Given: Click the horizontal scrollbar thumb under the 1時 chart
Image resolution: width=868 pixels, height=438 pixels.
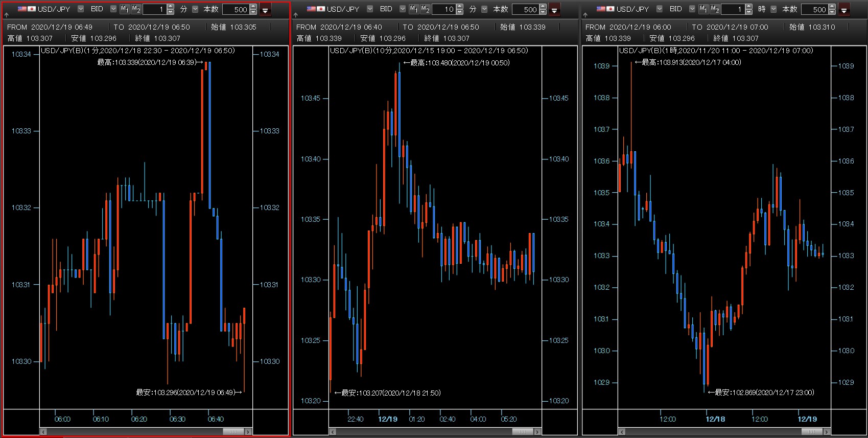Looking at the screenshot, I should click(811, 432).
